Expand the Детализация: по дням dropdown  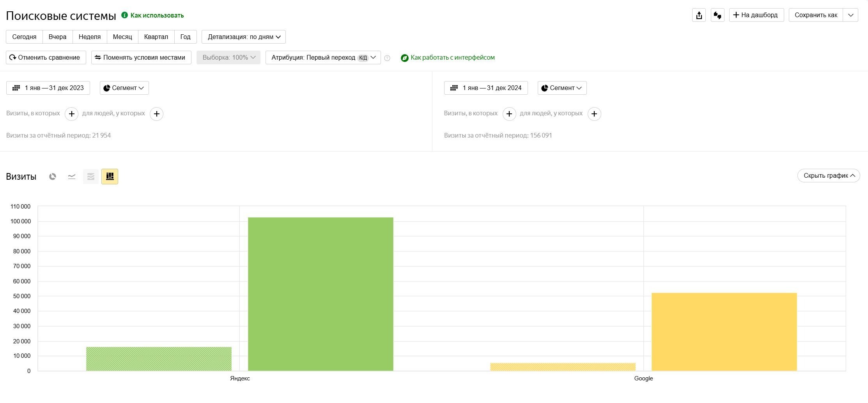(244, 37)
